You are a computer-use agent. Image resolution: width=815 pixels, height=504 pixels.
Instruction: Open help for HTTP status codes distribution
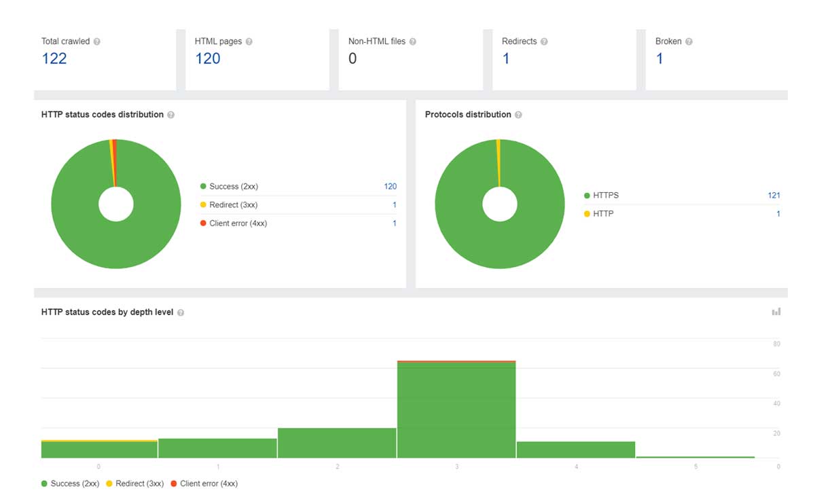tap(171, 115)
